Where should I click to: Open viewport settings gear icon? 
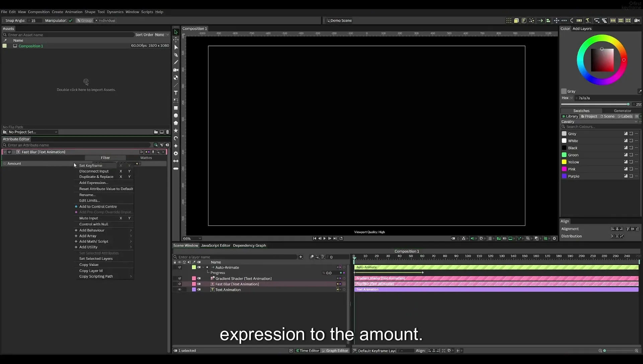pyautogui.click(x=554, y=239)
